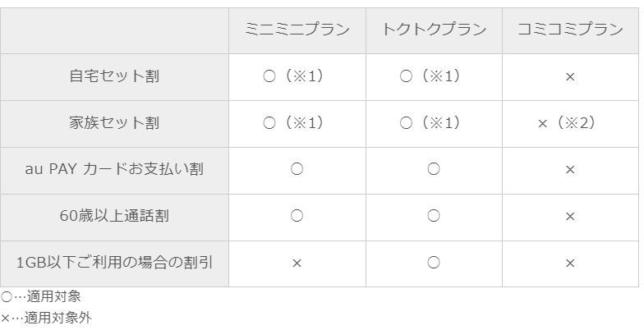Click the × for 自宅セット割 under コミコミプラン
Screen dimensions: 644x330
click(x=570, y=77)
